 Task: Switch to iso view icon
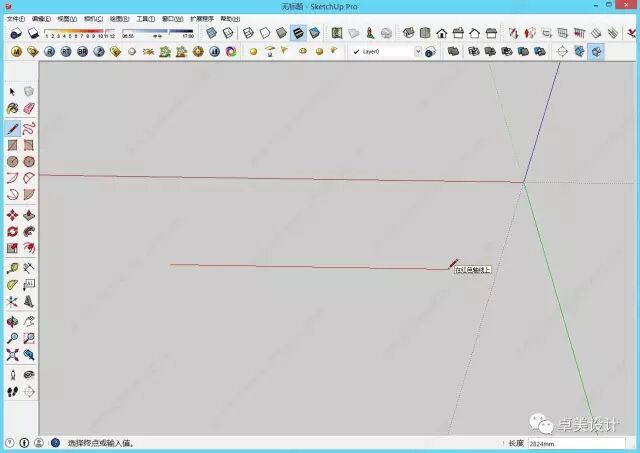[408, 33]
